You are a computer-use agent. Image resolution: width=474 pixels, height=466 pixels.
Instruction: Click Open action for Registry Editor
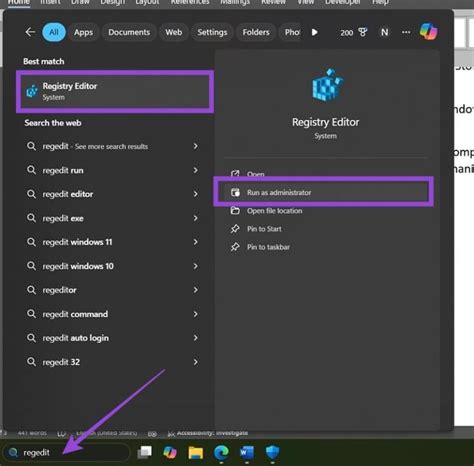tap(256, 174)
